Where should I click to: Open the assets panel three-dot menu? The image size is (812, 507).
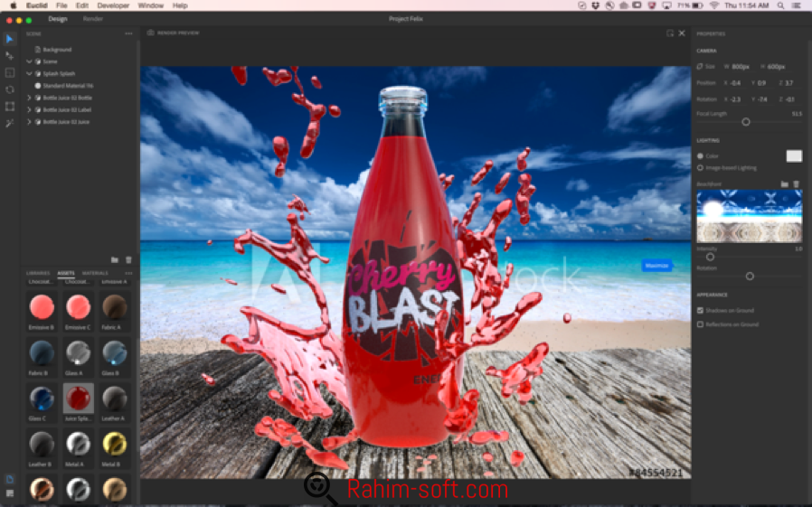click(x=128, y=273)
